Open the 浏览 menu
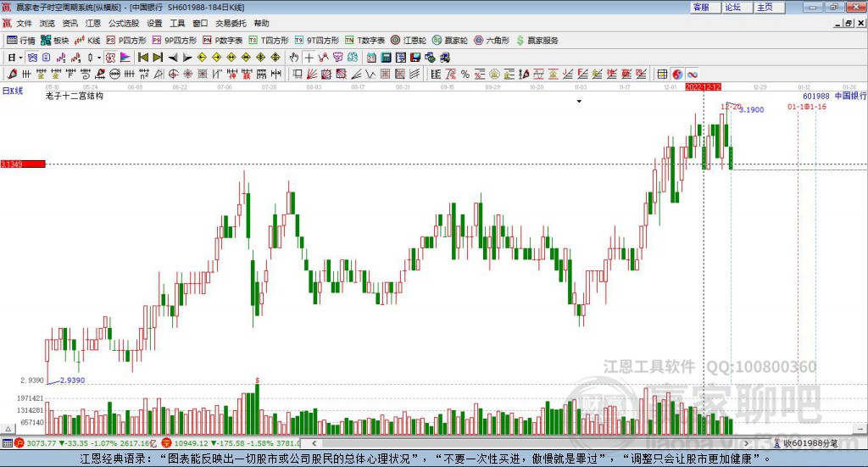This screenshot has height=467, width=868. (47, 23)
